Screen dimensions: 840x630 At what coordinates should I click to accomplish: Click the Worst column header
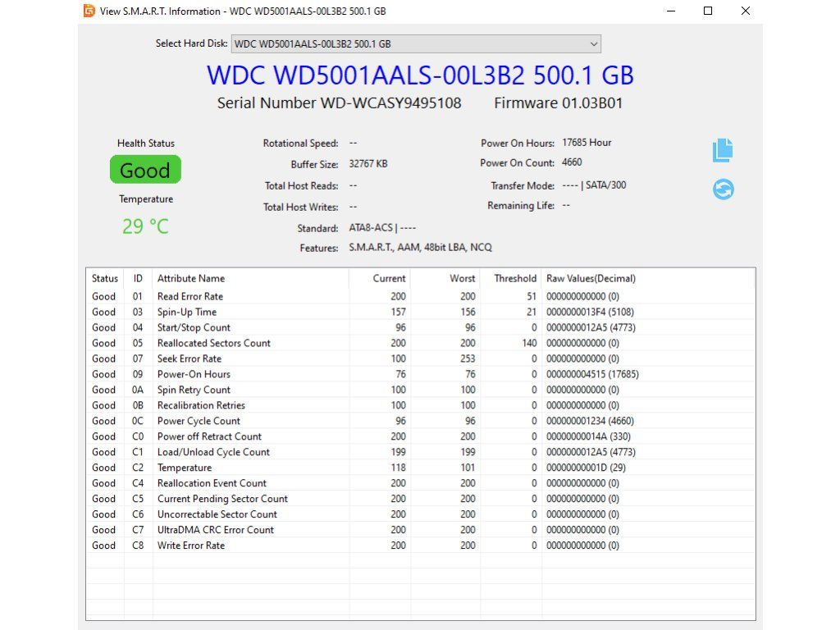(x=462, y=278)
